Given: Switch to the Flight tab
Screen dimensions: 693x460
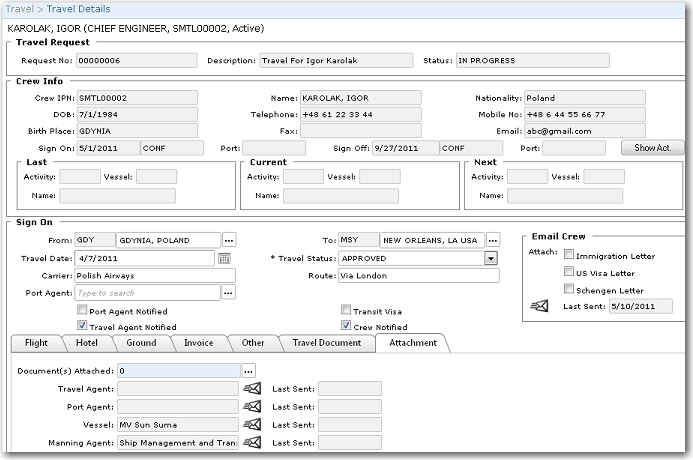Looking at the screenshot, I should pos(36,343).
